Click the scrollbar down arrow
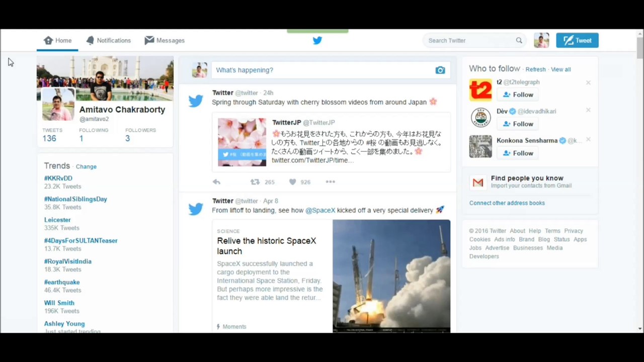This screenshot has height=362, width=644. pyautogui.click(x=640, y=329)
